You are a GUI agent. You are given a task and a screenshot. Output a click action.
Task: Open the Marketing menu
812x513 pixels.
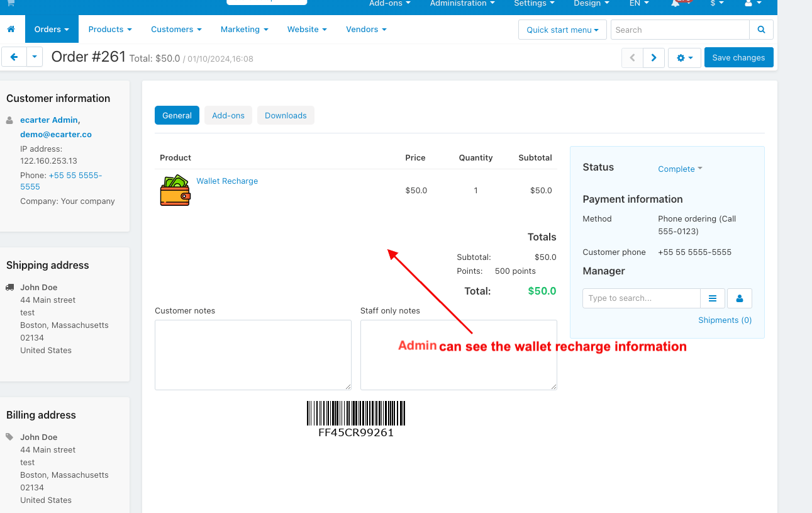point(244,30)
